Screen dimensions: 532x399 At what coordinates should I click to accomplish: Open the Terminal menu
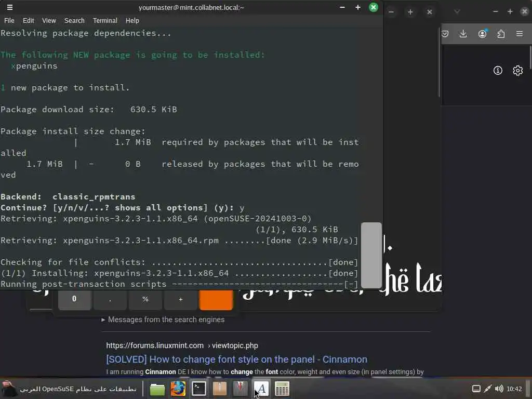pos(105,21)
